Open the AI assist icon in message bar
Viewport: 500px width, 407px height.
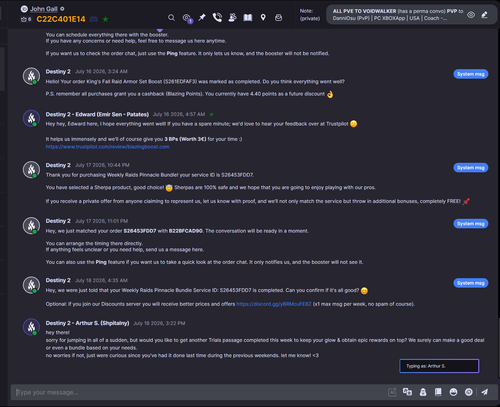click(392, 392)
